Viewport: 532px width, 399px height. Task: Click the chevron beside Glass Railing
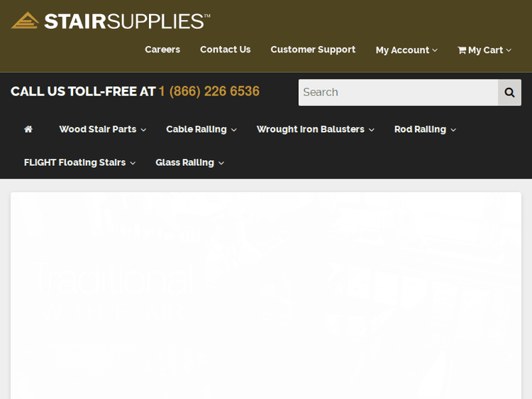pos(221,163)
